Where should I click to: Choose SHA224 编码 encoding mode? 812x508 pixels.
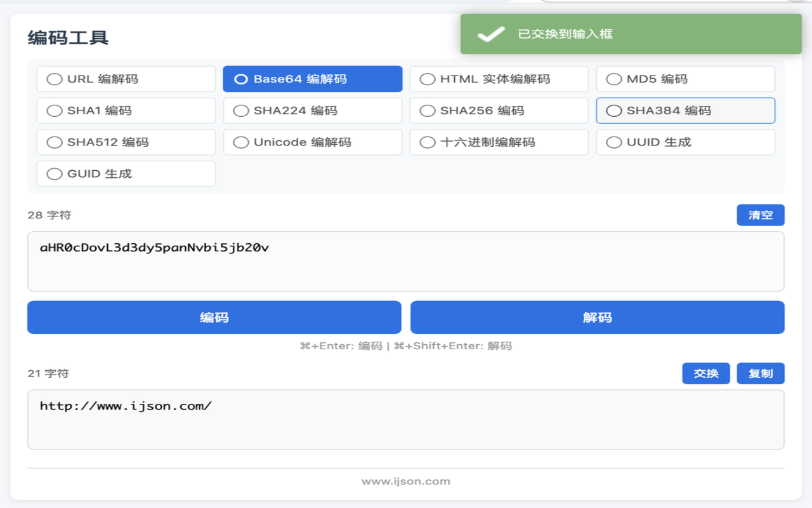313,110
